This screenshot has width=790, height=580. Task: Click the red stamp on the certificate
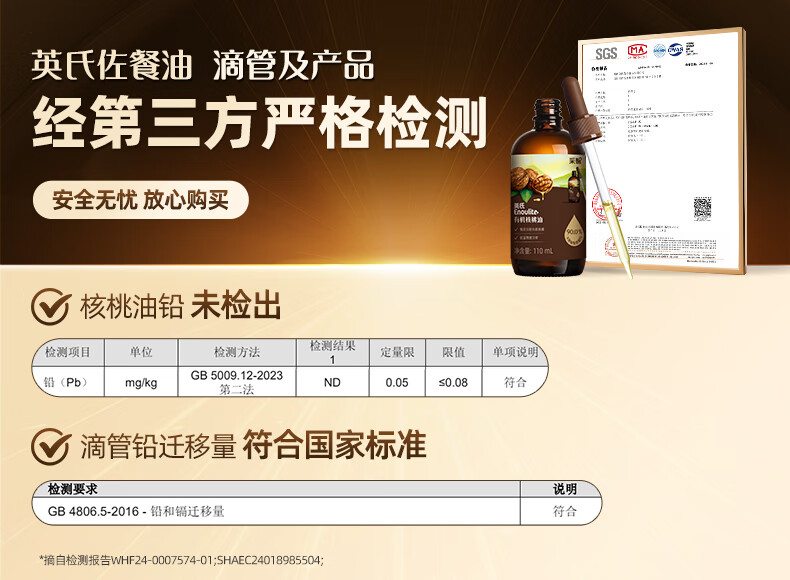[607, 204]
